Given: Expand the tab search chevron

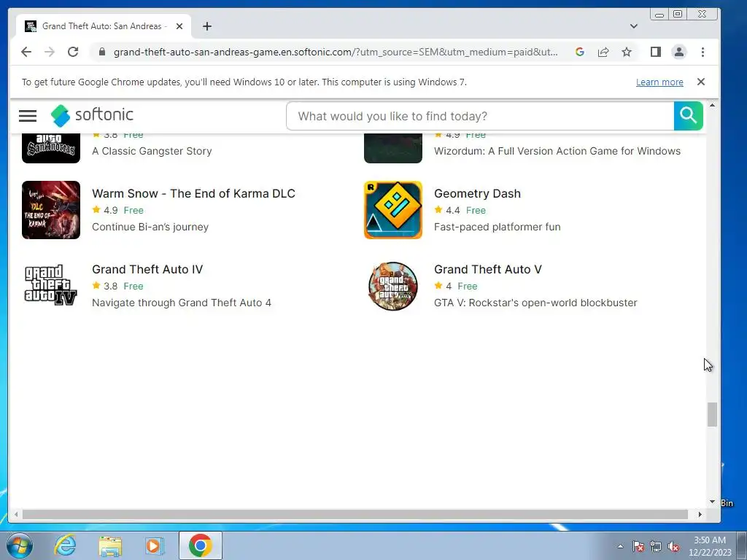Looking at the screenshot, I should pyautogui.click(x=634, y=26).
